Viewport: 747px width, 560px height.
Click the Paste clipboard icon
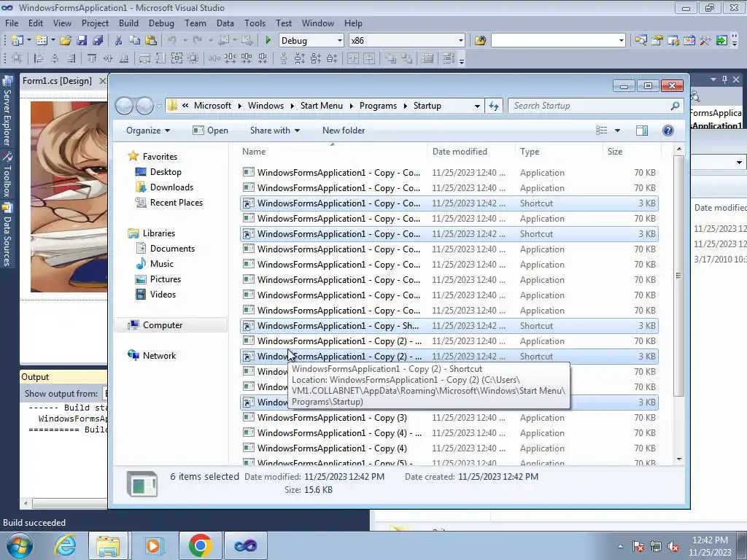point(150,41)
